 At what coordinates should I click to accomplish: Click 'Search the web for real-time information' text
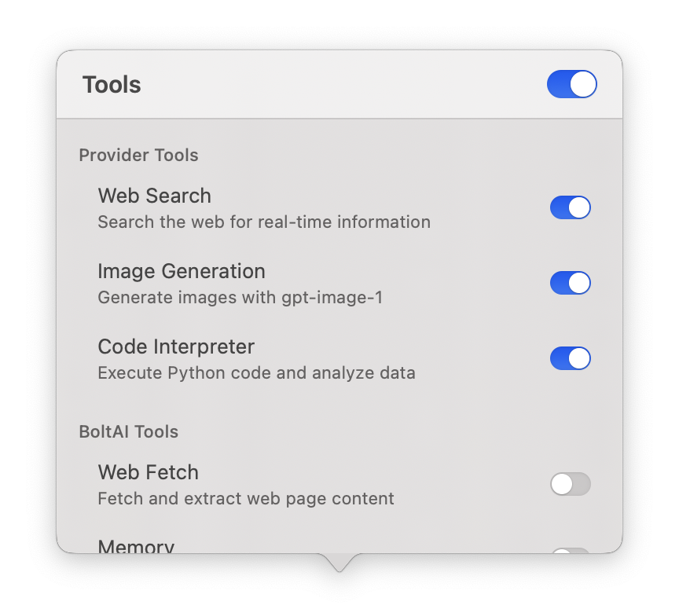click(264, 222)
